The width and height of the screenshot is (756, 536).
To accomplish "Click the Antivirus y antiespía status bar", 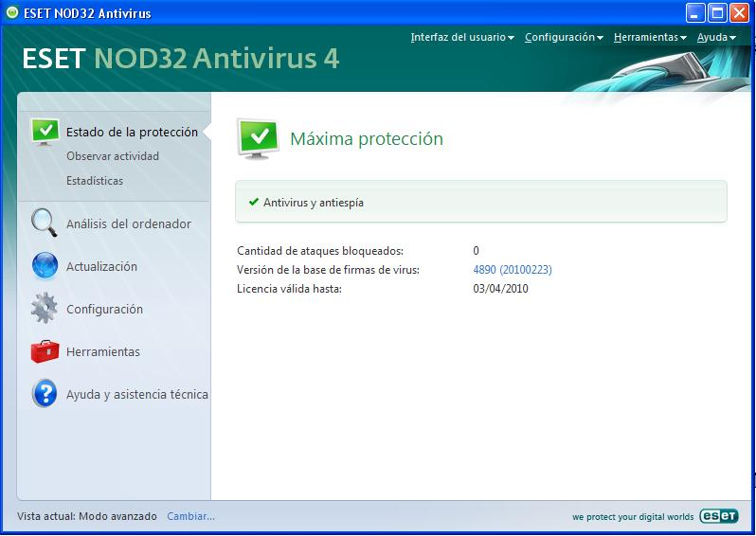I will click(x=480, y=203).
